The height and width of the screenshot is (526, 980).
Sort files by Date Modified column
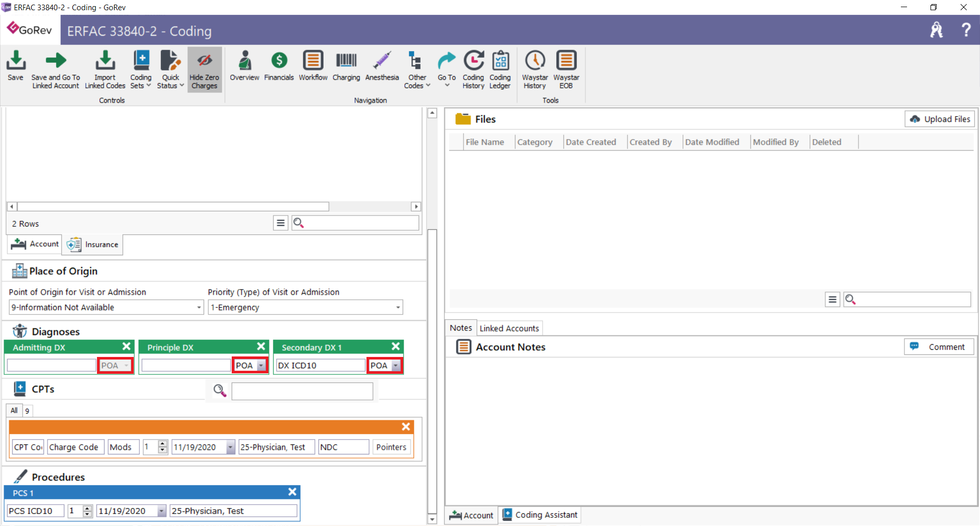click(x=712, y=142)
